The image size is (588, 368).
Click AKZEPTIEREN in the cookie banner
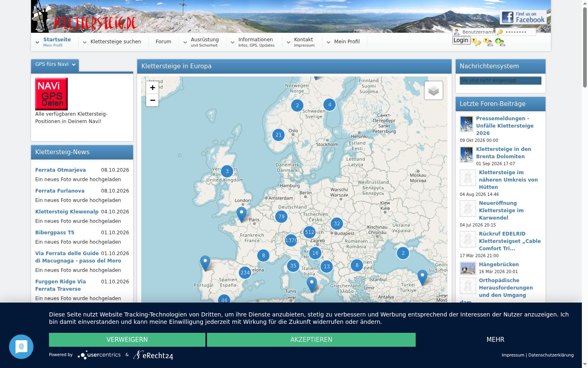(x=311, y=340)
